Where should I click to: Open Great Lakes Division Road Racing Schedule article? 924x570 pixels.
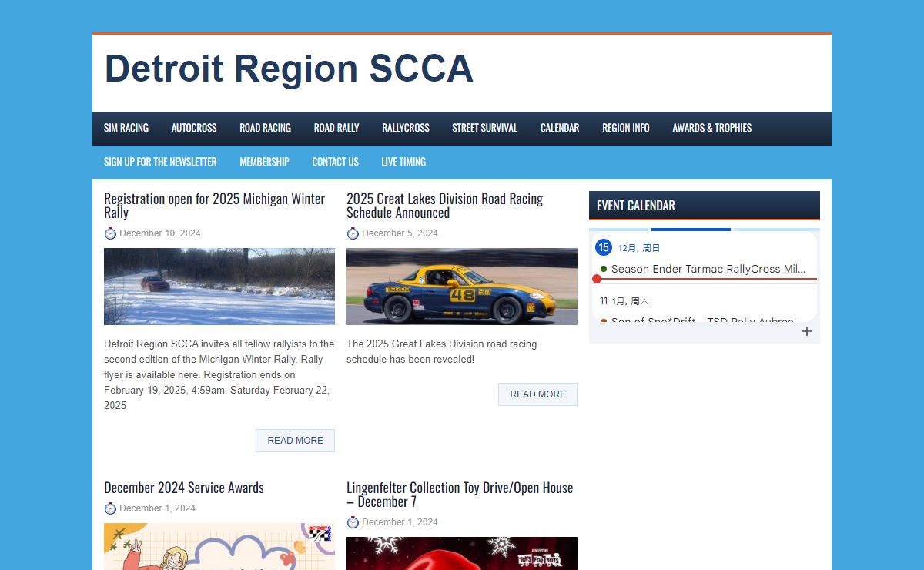[x=444, y=206]
